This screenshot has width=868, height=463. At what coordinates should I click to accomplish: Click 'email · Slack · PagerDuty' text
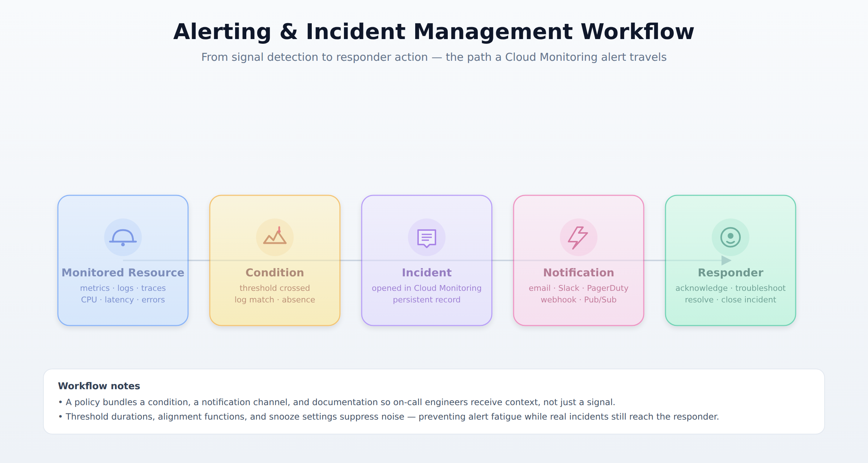point(579,288)
